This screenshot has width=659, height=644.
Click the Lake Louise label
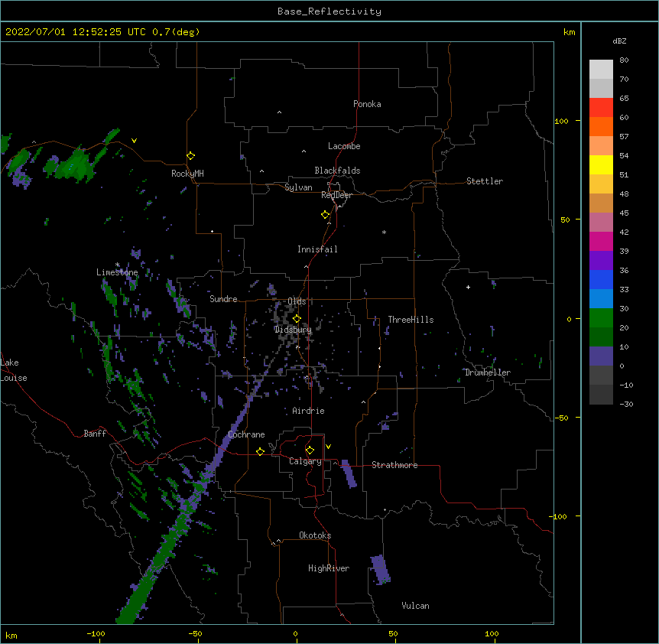(14, 370)
